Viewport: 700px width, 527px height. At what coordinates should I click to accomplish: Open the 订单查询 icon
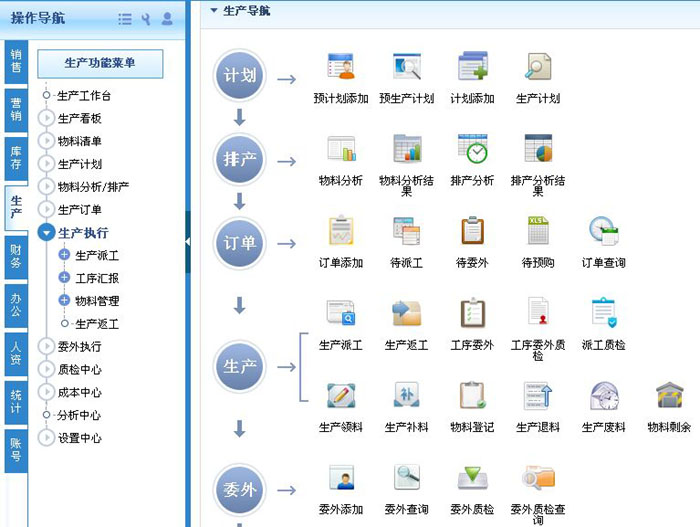point(603,231)
